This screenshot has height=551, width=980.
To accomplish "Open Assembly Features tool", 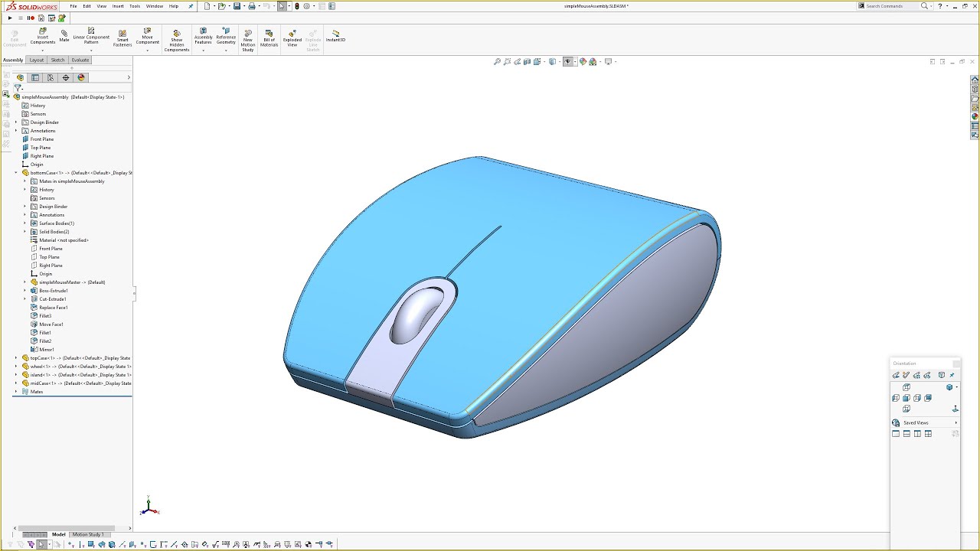I will pos(204,37).
